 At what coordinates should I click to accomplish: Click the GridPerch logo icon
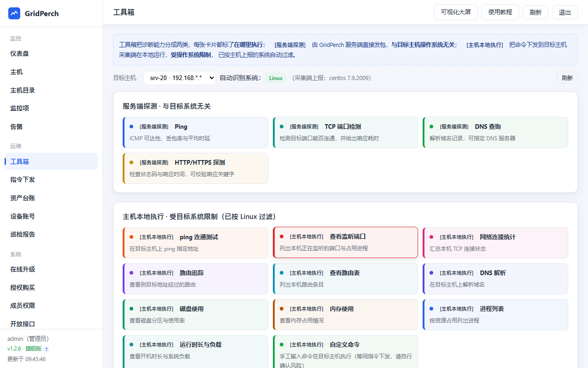tap(14, 13)
